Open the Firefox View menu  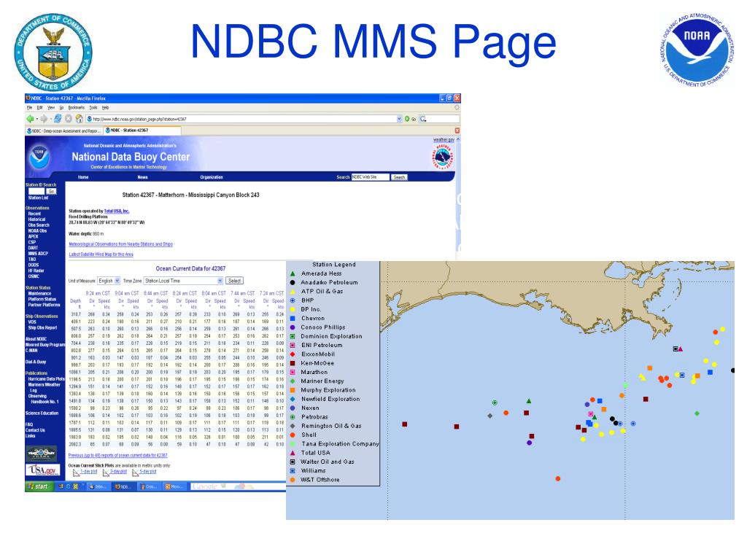50,108
